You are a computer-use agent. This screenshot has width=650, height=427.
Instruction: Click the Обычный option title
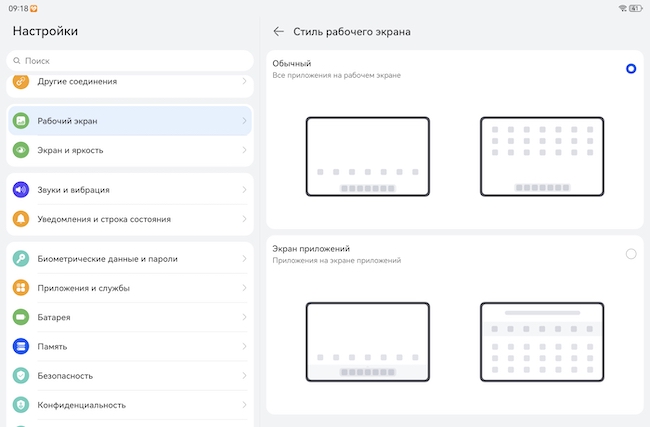[x=291, y=63]
